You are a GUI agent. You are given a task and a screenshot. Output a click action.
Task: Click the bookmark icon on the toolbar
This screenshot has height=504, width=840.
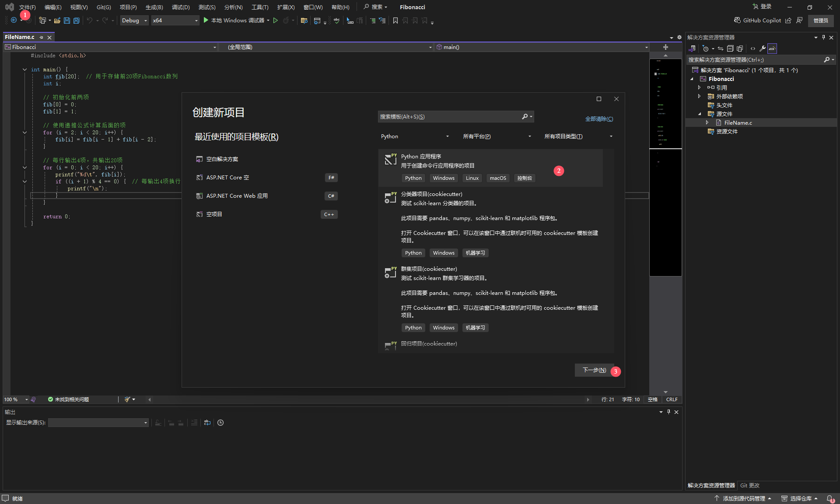click(x=395, y=21)
